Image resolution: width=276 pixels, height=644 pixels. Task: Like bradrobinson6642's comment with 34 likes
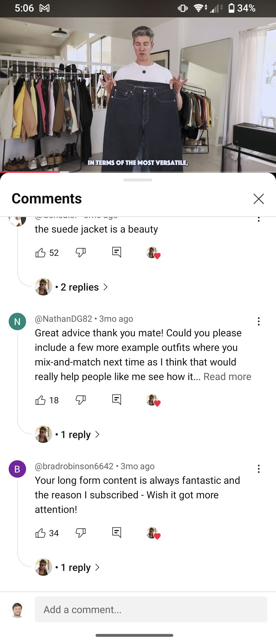coord(40,533)
